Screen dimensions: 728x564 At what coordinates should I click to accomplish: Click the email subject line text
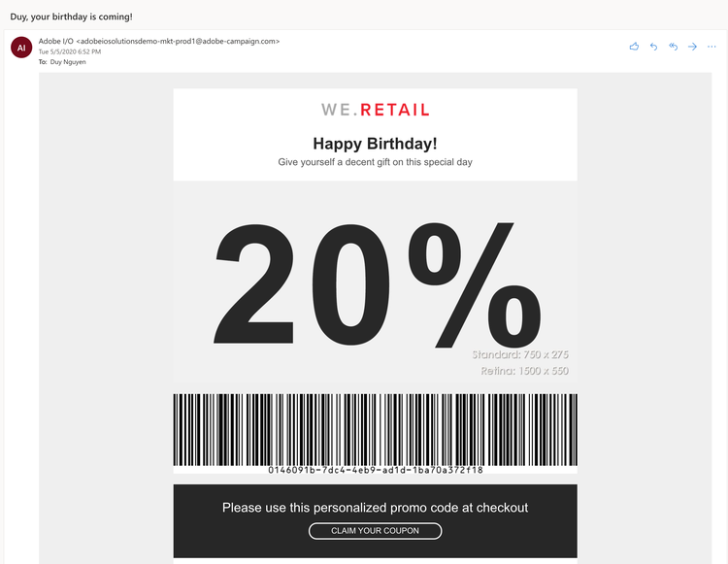tap(71, 17)
